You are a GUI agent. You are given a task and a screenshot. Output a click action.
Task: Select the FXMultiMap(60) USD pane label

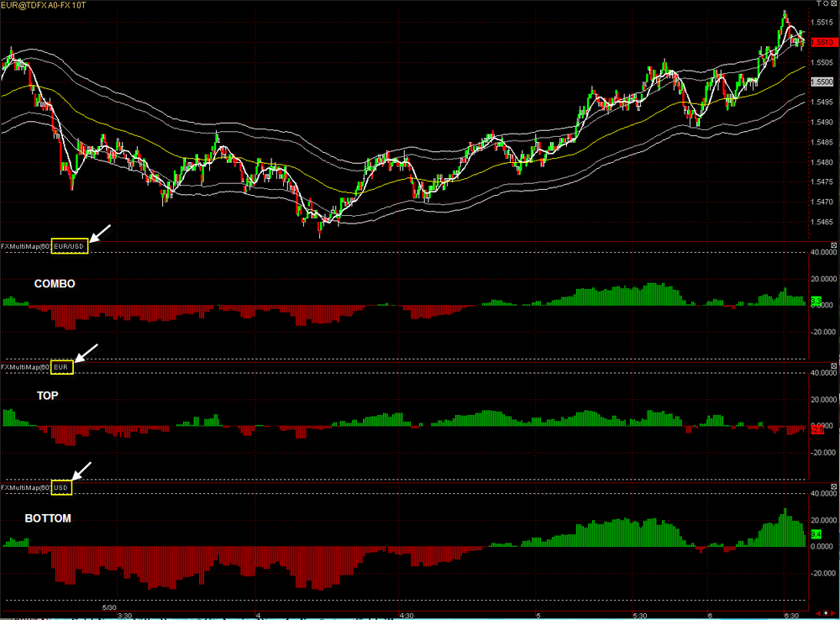tap(34, 487)
